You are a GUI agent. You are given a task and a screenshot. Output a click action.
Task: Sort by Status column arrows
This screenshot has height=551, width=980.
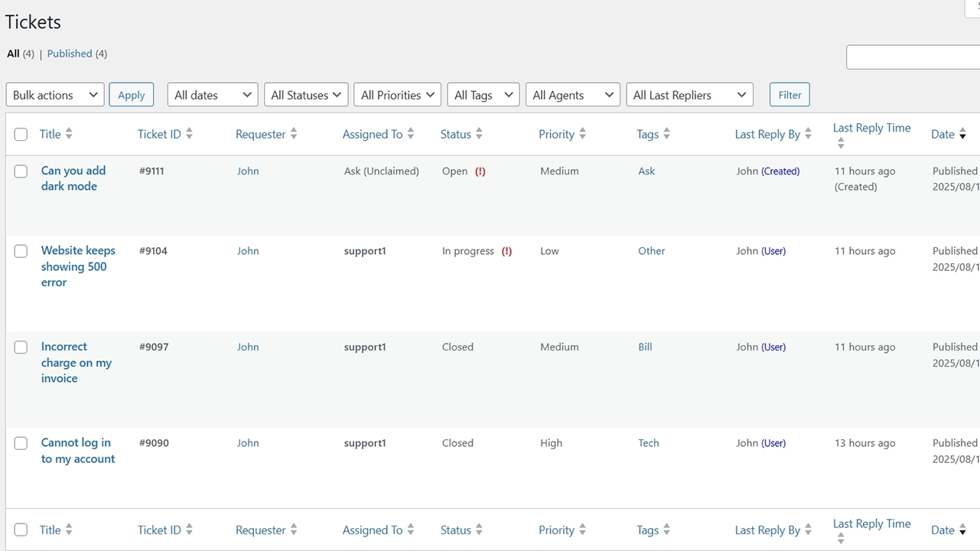[479, 134]
